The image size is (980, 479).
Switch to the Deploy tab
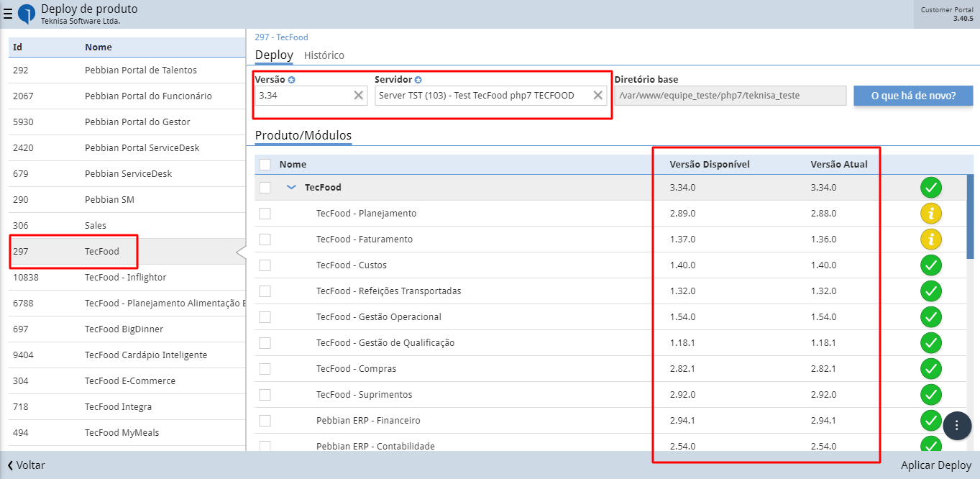pyautogui.click(x=274, y=55)
